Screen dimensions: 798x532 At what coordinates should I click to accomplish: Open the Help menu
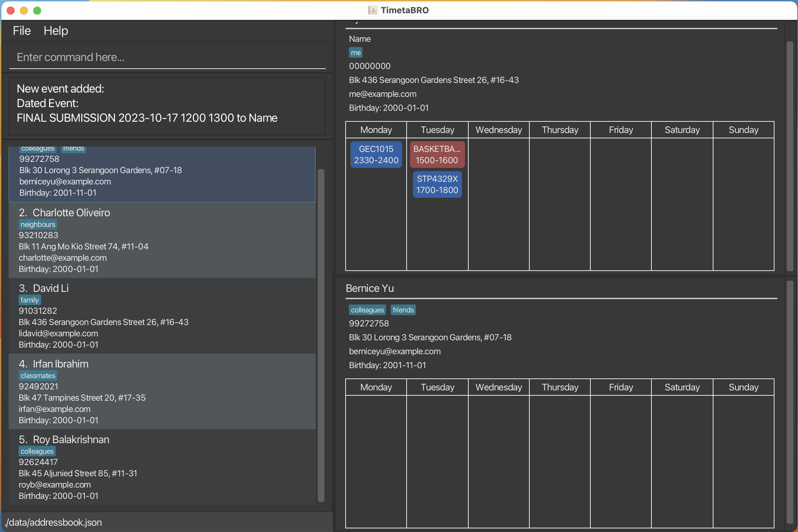click(x=56, y=31)
